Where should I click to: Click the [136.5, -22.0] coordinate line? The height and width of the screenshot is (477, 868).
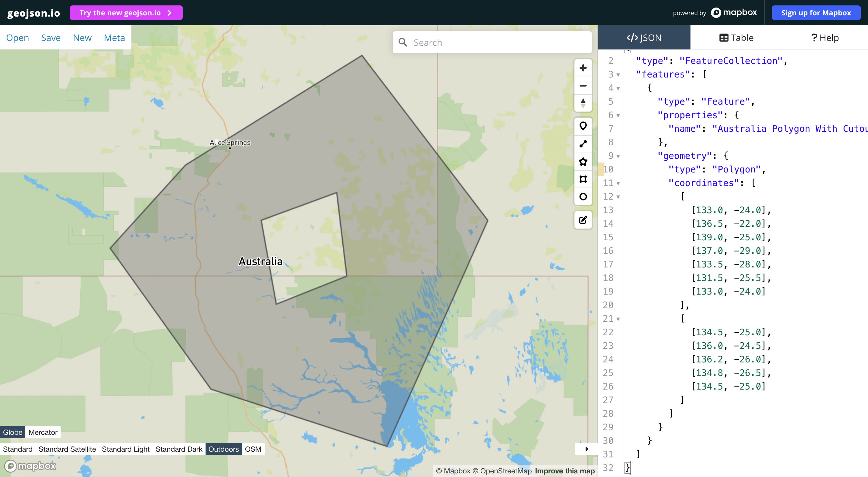click(731, 223)
